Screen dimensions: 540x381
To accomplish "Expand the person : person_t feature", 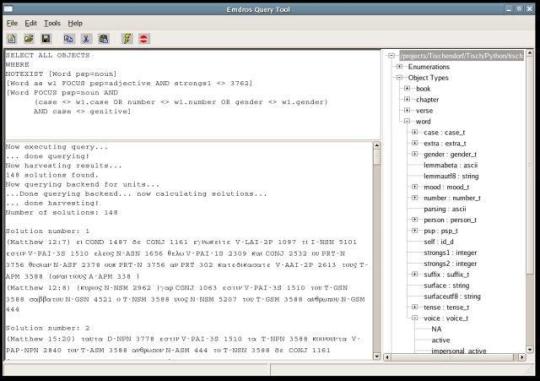I will tap(415, 220).
